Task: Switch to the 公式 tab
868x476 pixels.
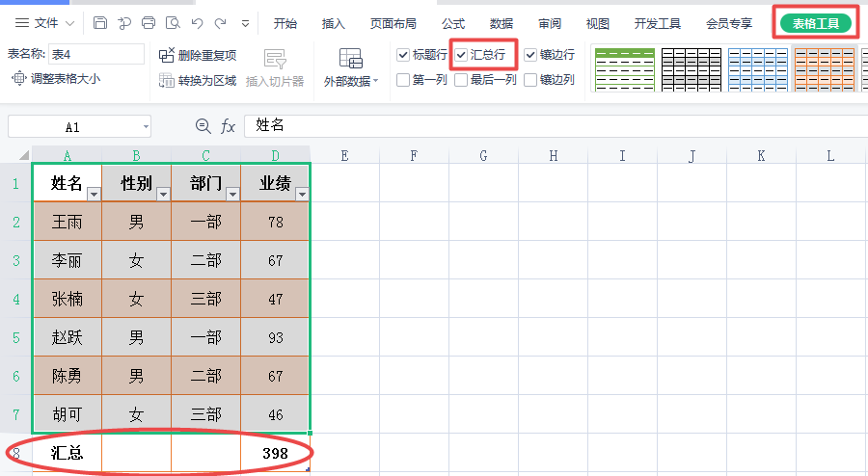Action: click(x=453, y=23)
